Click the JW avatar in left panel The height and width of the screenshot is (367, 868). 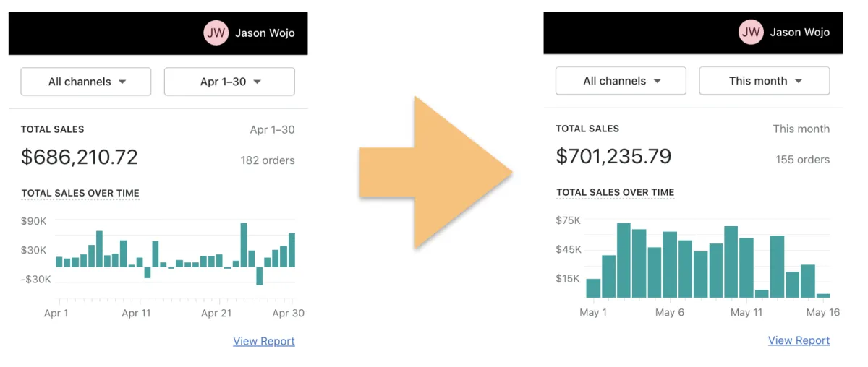click(x=216, y=33)
